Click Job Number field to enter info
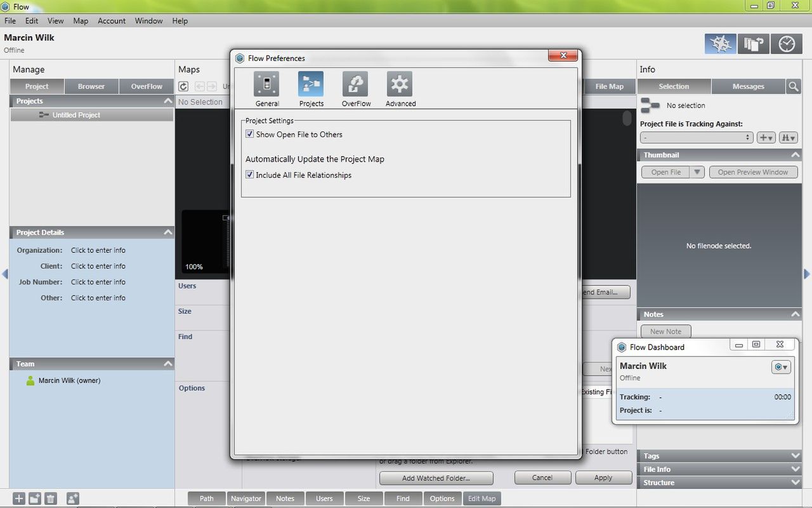 [x=98, y=282]
